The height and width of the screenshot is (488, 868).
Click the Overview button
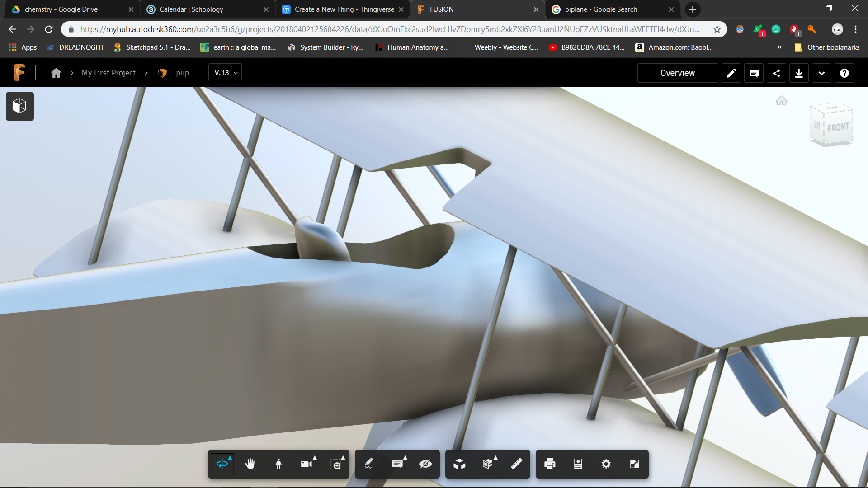tap(678, 73)
